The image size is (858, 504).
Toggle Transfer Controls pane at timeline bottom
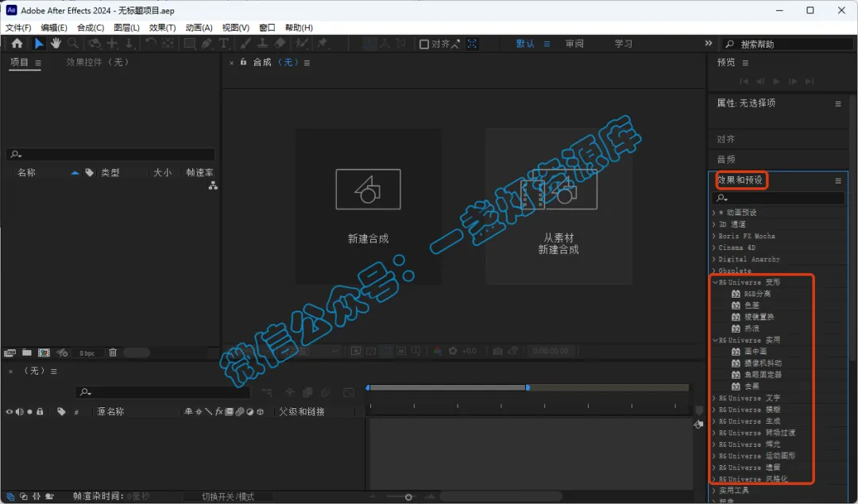pyautogui.click(x=23, y=496)
